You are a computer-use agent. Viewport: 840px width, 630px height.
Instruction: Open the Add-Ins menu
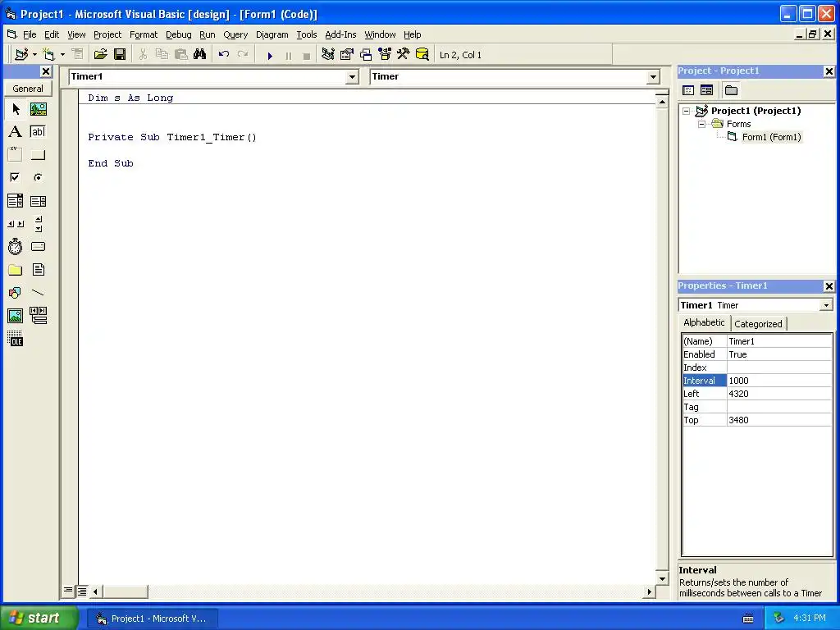(340, 34)
